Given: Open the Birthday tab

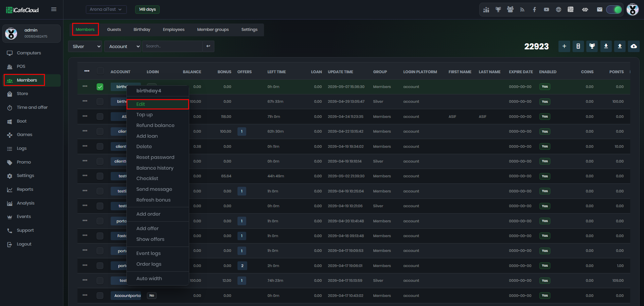Looking at the screenshot, I should [x=142, y=30].
